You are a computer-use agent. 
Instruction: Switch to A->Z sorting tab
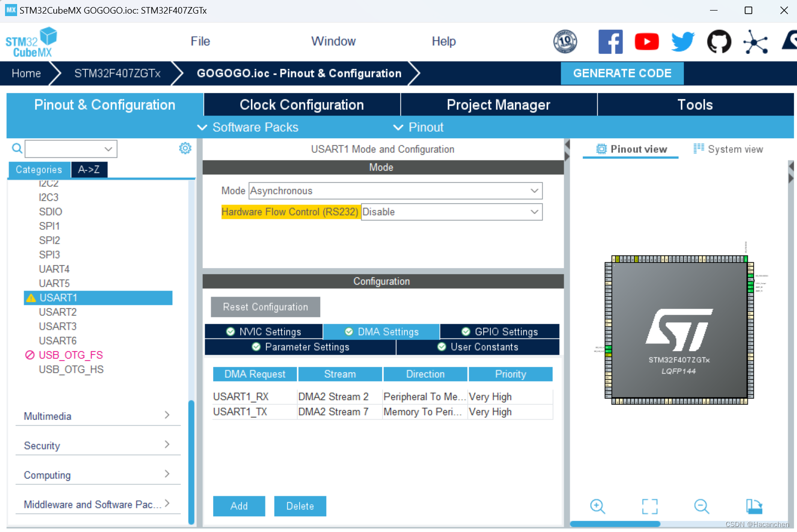point(89,169)
